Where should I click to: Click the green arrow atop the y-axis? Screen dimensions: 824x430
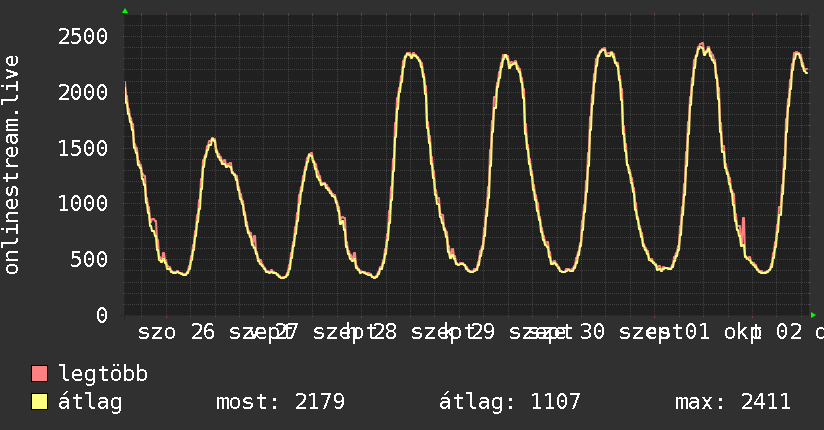(125, 11)
